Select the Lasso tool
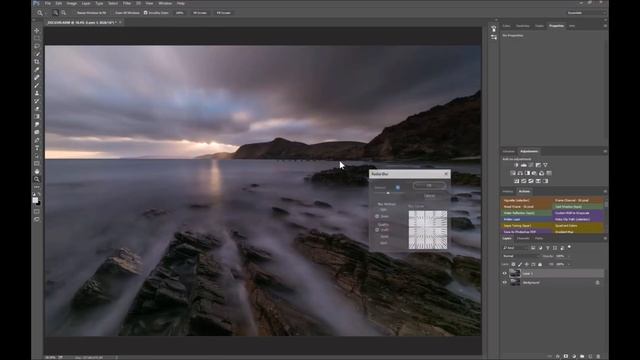Image resolution: width=640 pixels, height=360 pixels. pos(37,46)
